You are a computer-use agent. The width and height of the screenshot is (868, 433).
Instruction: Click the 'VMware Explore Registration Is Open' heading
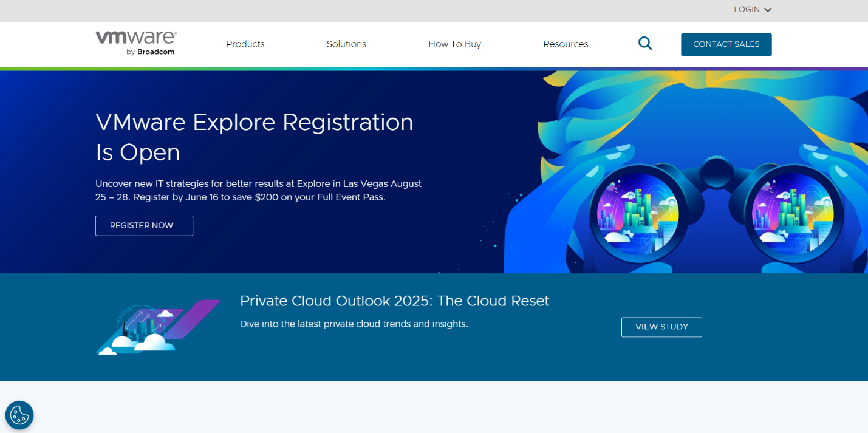coord(255,137)
